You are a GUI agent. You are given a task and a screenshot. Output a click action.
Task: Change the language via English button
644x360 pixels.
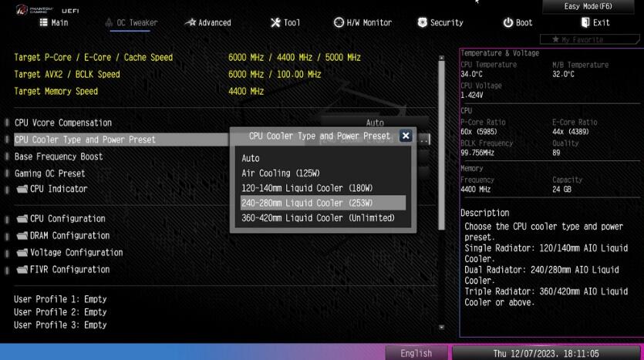click(416, 353)
